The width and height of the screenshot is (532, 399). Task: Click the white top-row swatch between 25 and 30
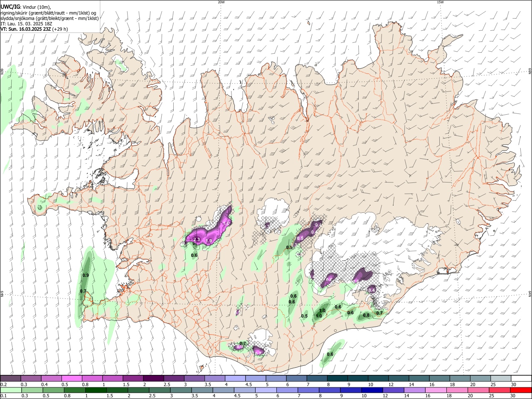[x=500, y=379]
